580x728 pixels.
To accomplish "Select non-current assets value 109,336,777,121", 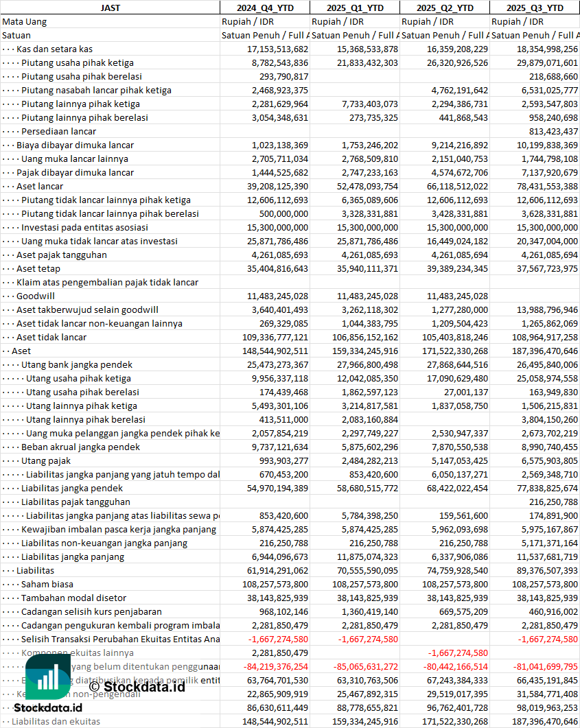I will [275, 338].
